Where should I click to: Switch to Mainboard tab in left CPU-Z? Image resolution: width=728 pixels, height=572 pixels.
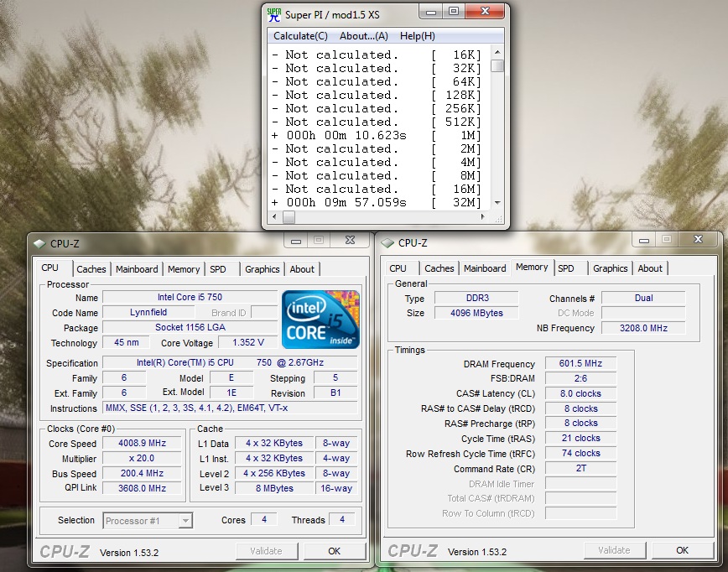(137, 269)
